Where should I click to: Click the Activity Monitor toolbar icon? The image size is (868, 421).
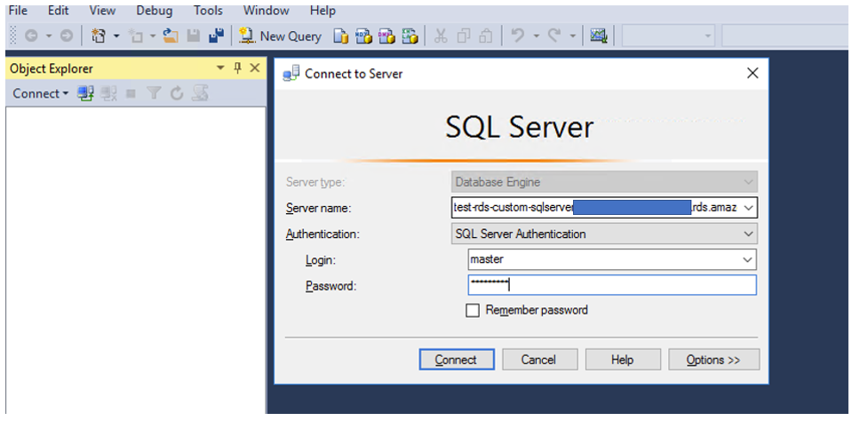599,36
